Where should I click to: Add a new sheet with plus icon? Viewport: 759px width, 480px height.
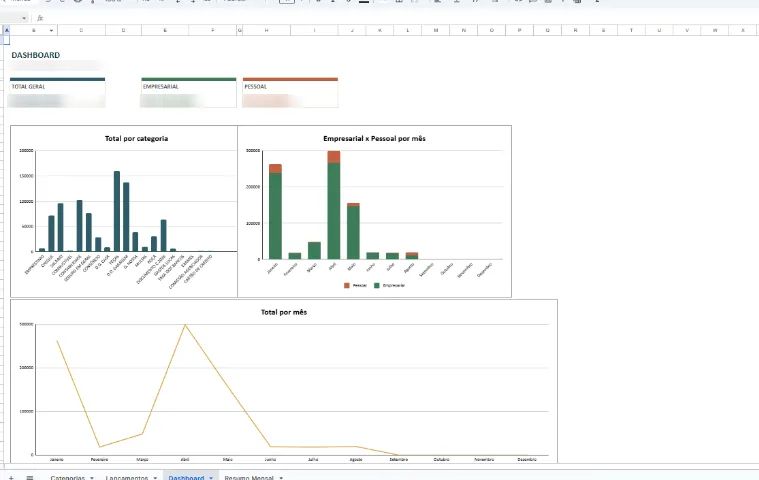(x=11, y=477)
